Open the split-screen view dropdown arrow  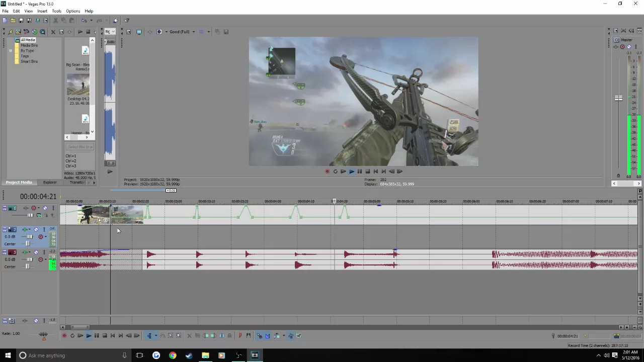tap(166, 32)
